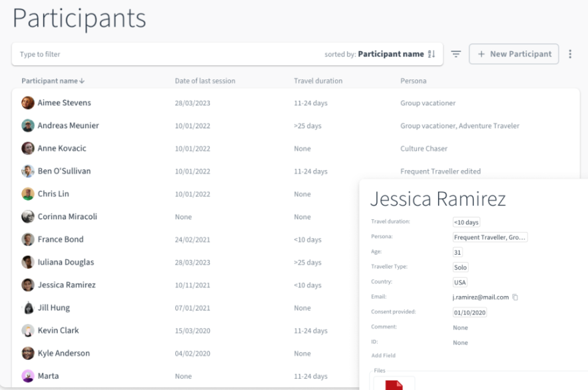Copy the j.ramirez@mail.com email address
This screenshot has width=588, height=390.
tap(515, 297)
